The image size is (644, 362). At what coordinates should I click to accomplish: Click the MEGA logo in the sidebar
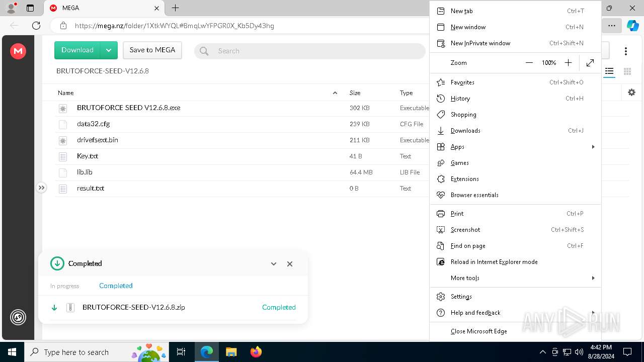(18, 51)
